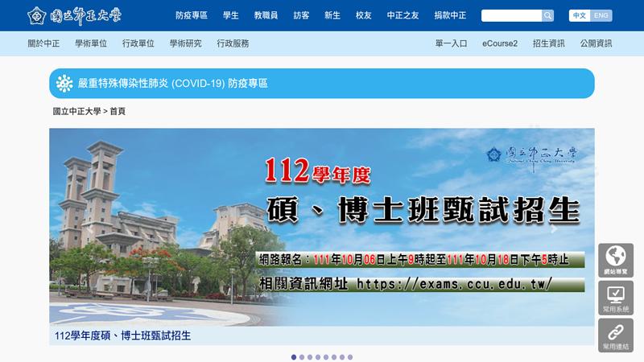Viewport: 644px width, 362px height.
Task: Select the first carousel dot
Action: [294, 357]
